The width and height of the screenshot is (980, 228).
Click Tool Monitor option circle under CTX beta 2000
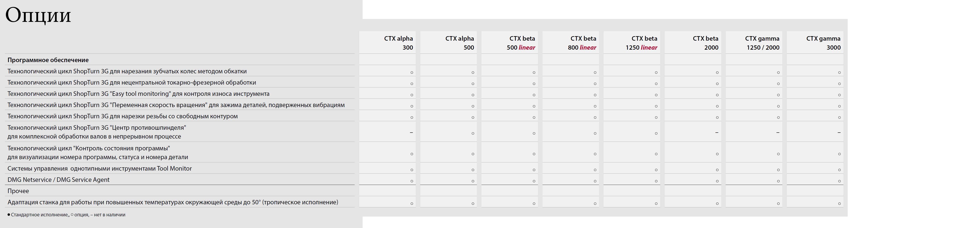(x=717, y=170)
